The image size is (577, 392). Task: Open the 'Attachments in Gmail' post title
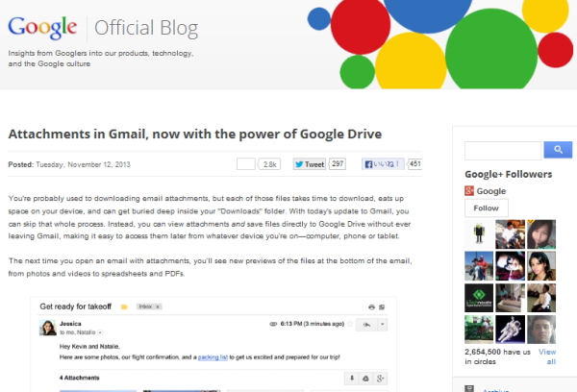[195, 133]
